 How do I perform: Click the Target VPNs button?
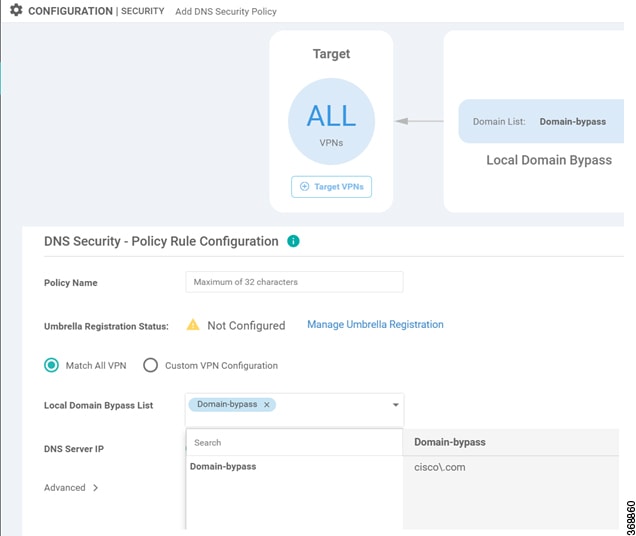[331, 187]
